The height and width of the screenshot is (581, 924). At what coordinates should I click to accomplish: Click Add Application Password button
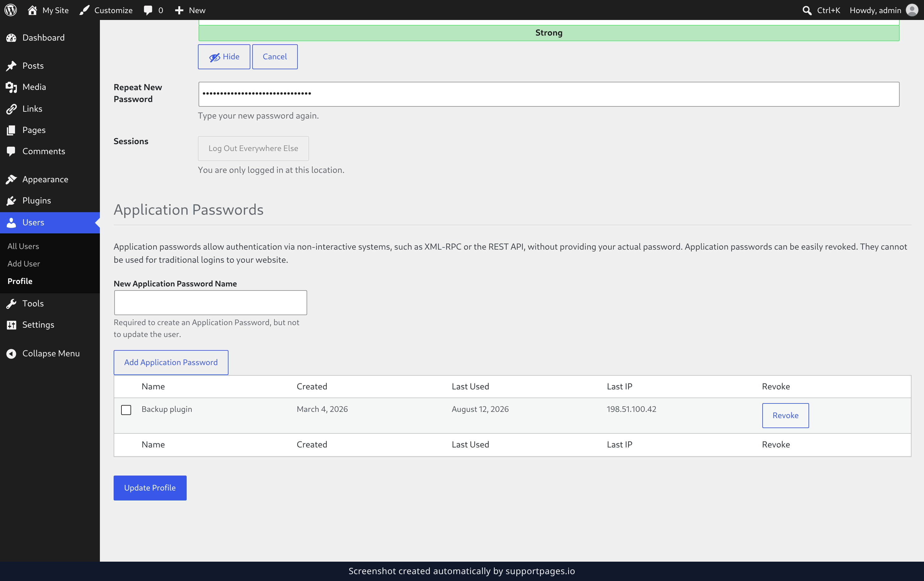tap(171, 362)
